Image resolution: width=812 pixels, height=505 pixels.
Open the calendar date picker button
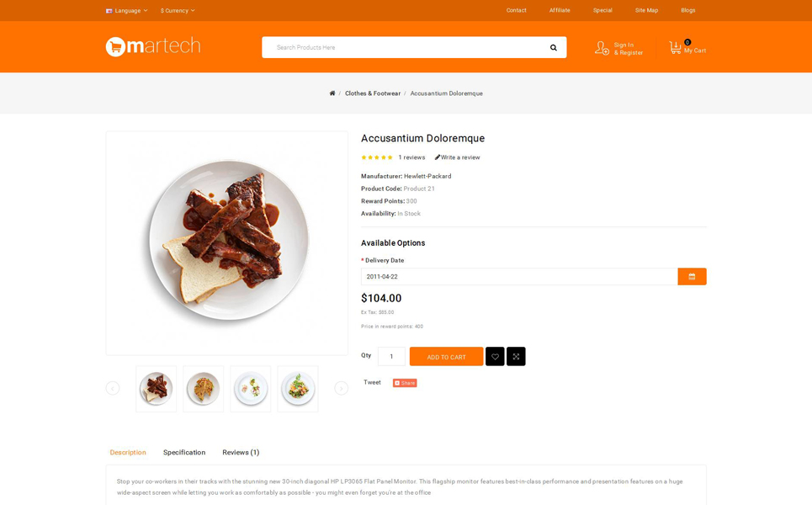tap(692, 277)
